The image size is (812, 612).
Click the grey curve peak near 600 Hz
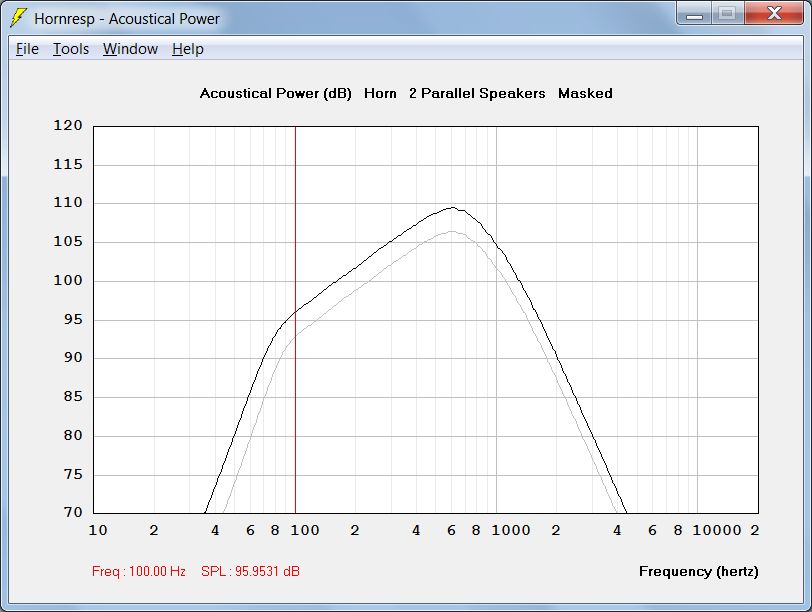tap(452, 231)
